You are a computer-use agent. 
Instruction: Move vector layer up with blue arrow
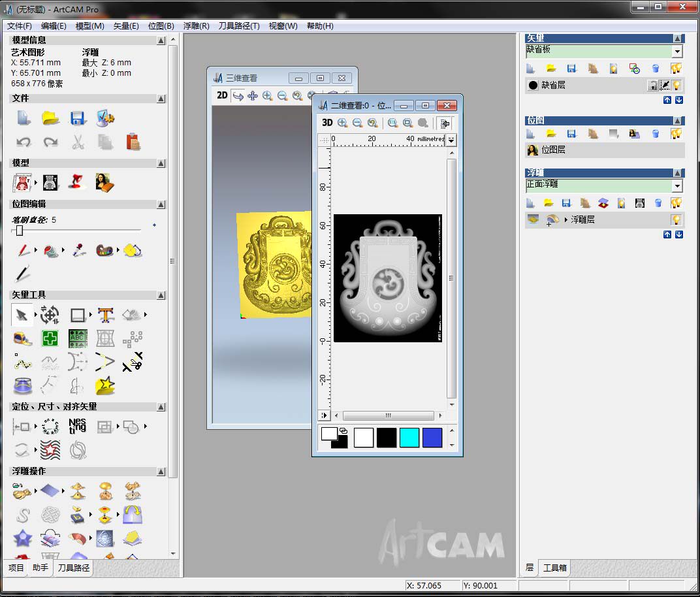[667, 100]
